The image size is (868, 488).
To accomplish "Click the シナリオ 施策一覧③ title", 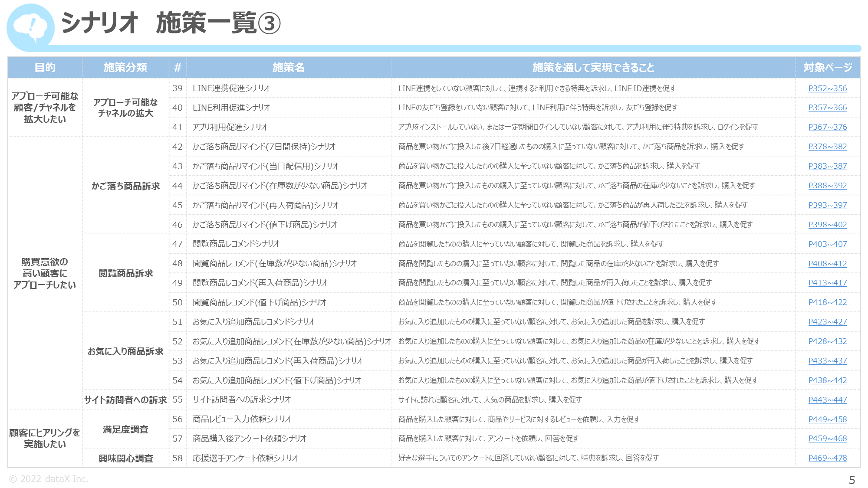I will tap(171, 23).
